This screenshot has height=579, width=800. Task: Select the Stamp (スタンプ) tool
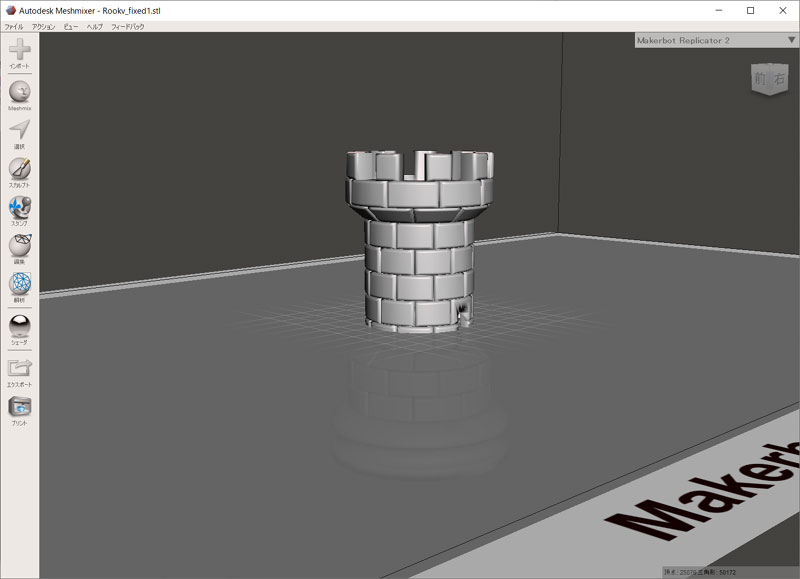(19, 207)
